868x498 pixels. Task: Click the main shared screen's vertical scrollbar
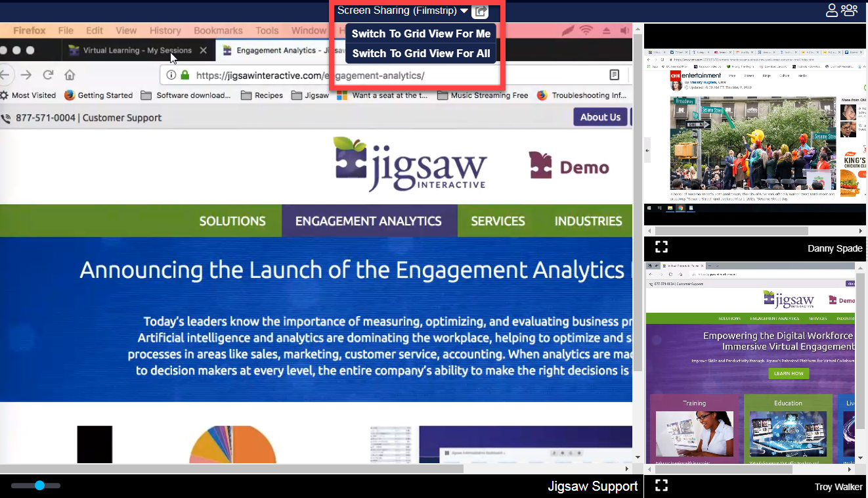coord(637,197)
